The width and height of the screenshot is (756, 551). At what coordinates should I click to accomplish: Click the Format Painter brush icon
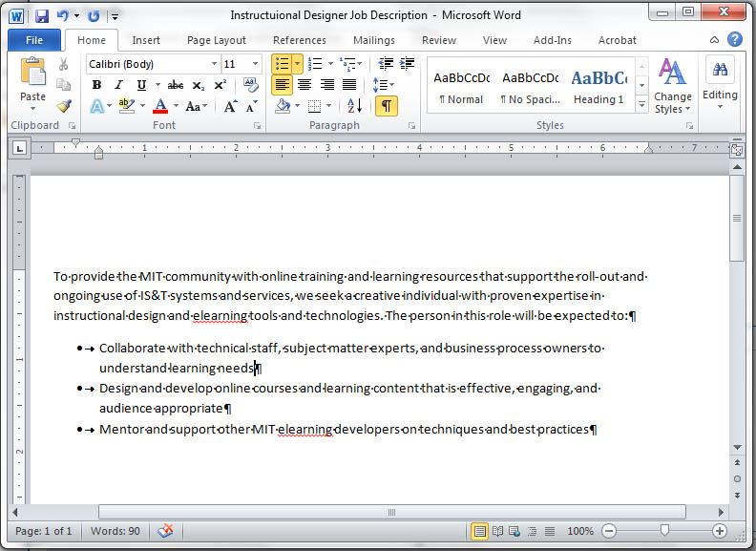point(64,106)
